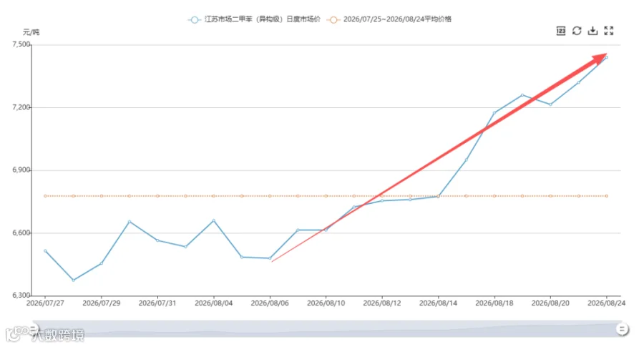The height and width of the screenshot is (347, 644).
Task: Click the x-axis label 2026/08/14
Action: (x=438, y=303)
